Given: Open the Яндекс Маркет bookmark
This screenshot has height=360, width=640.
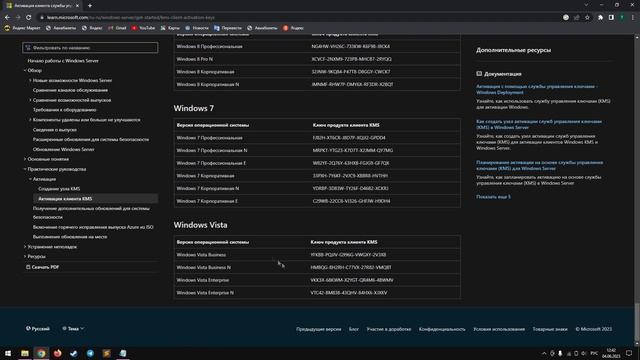Looking at the screenshot, I should click(x=22, y=28).
